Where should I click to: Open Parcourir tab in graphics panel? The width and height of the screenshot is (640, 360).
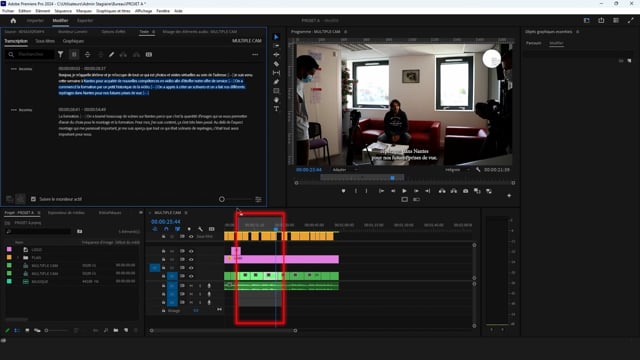tap(533, 43)
